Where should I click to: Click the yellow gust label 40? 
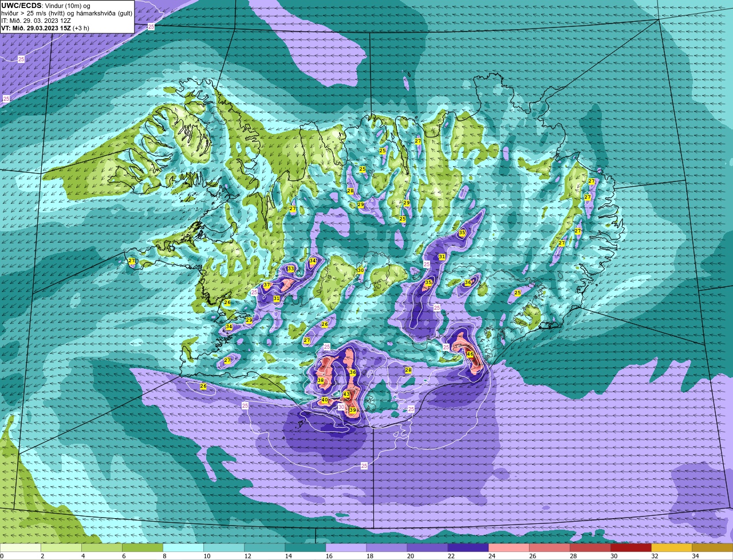tap(324, 400)
